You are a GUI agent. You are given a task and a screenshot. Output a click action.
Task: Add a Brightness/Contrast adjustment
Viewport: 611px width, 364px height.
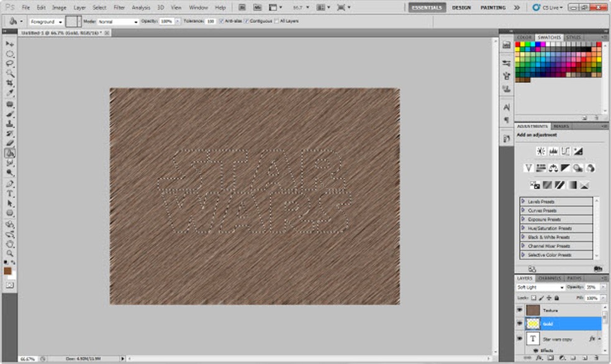[540, 151]
